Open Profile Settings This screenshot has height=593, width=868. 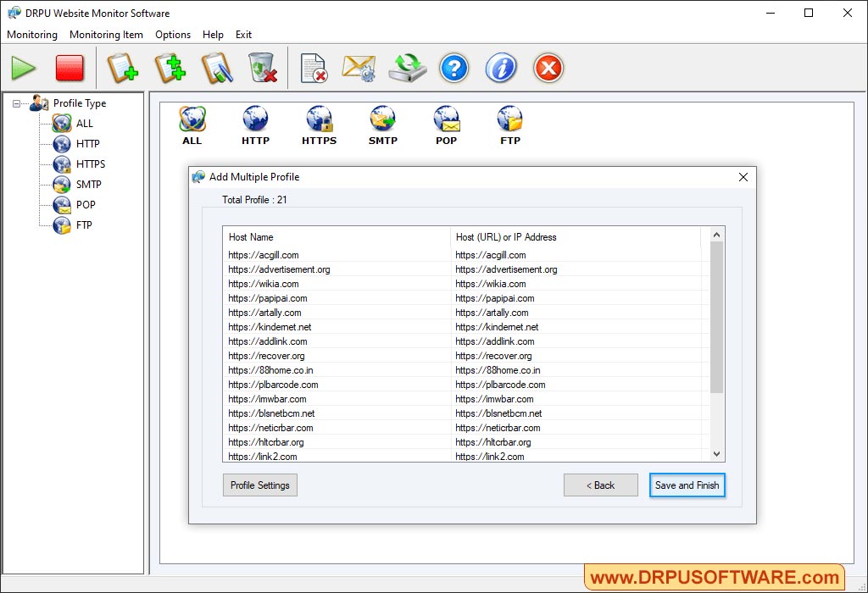click(259, 485)
